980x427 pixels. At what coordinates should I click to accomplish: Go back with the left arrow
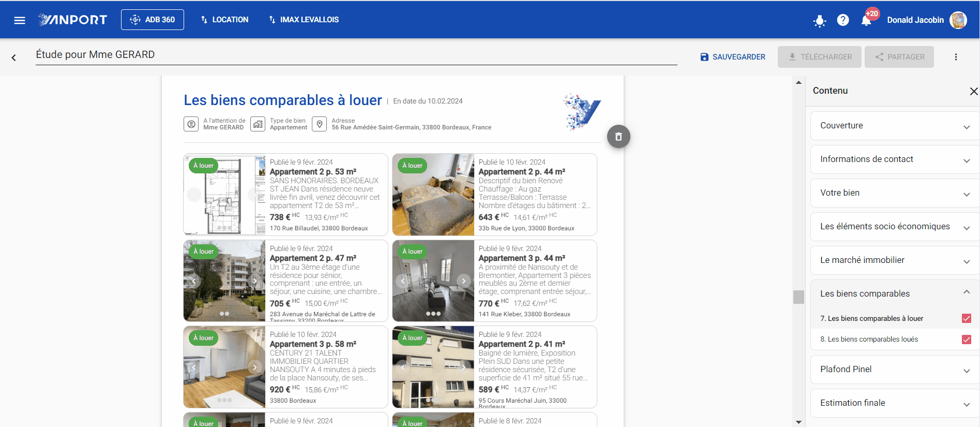click(14, 57)
